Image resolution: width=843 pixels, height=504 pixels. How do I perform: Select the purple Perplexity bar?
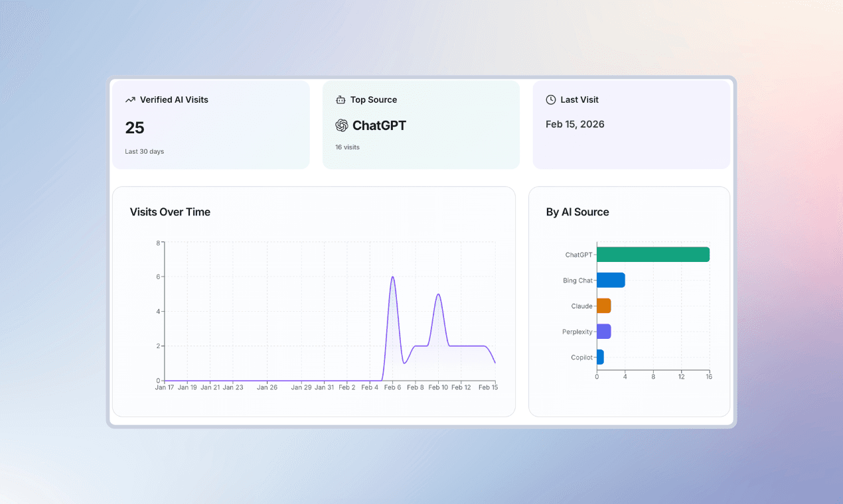click(x=603, y=332)
